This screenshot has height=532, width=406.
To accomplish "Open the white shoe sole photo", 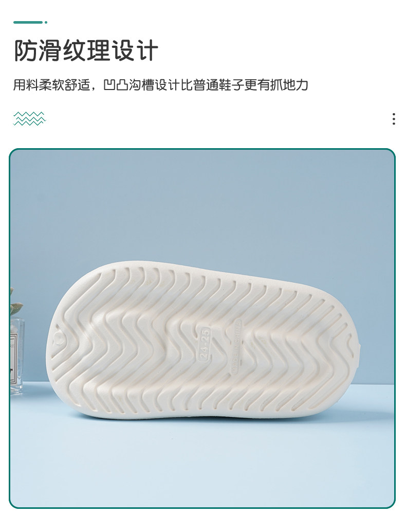I will point(202,341).
